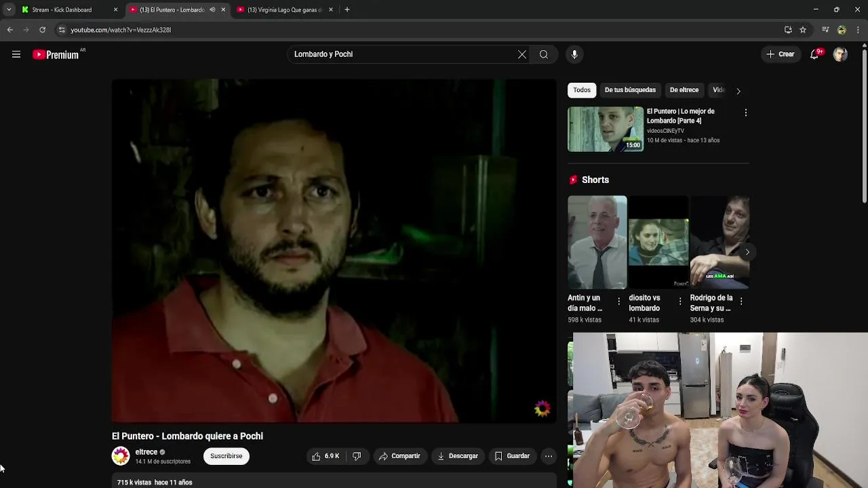This screenshot has width=868, height=488.
Task: Select the Todos filter chip
Action: click(582, 90)
